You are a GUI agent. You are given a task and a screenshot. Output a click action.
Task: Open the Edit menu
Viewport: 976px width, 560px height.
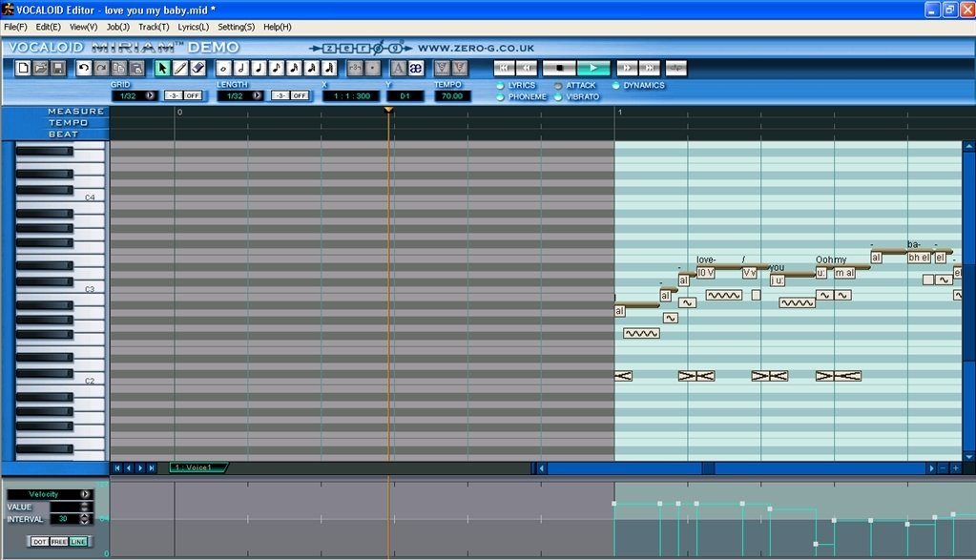tap(48, 27)
